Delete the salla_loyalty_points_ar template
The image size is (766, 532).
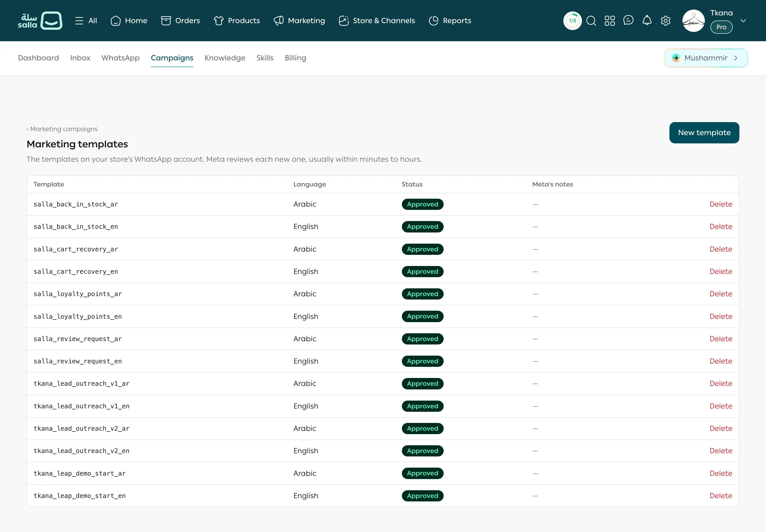coord(721,294)
